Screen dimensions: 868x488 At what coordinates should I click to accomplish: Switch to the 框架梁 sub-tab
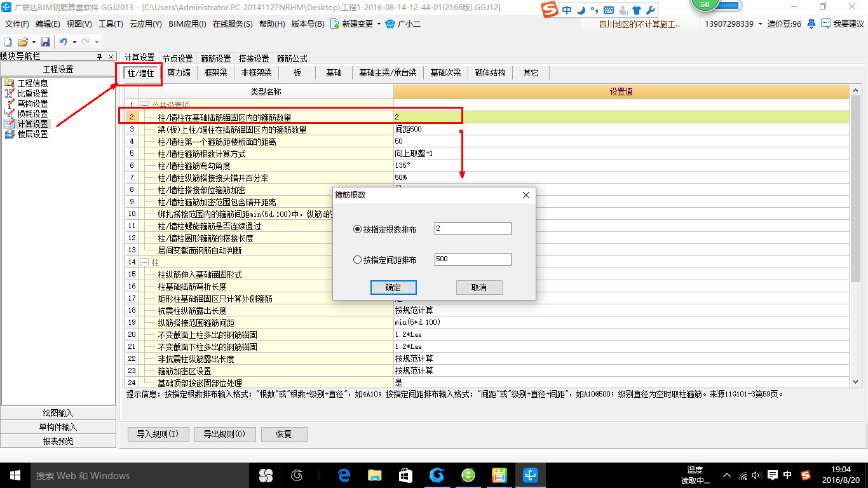point(215,72)
